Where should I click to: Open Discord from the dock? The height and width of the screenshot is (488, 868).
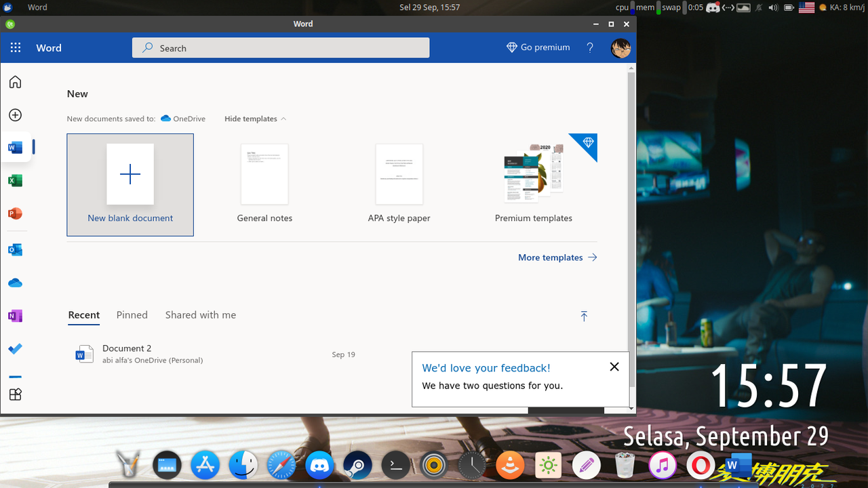[x=319, y=466]
